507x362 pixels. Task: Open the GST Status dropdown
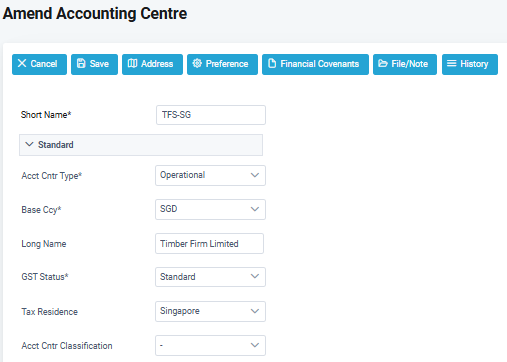210,277
